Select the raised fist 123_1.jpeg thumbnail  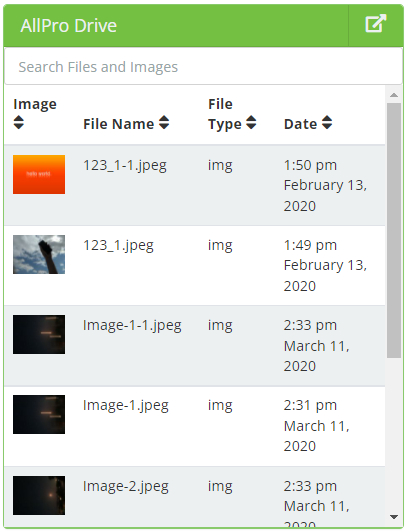coord(39,254)
